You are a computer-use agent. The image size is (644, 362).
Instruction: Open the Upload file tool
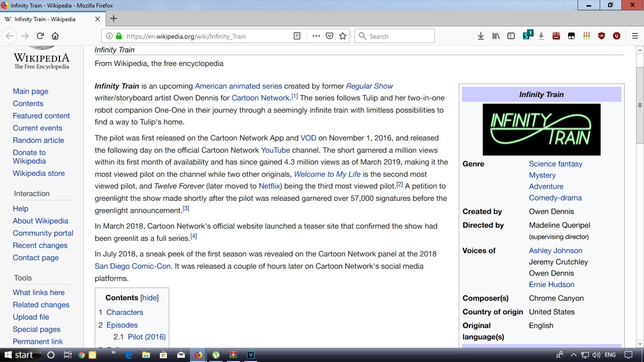coord(31,317)
